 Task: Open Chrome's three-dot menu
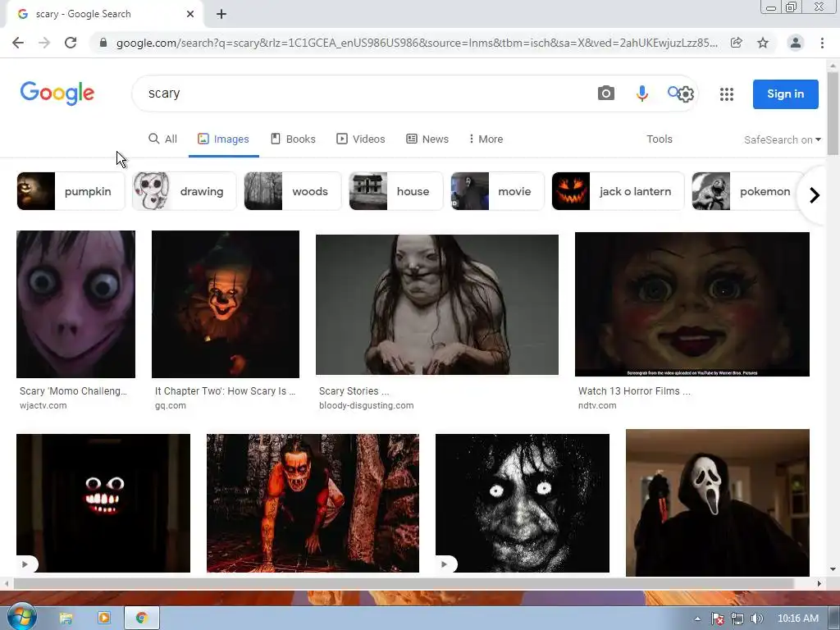coord(822,43)
